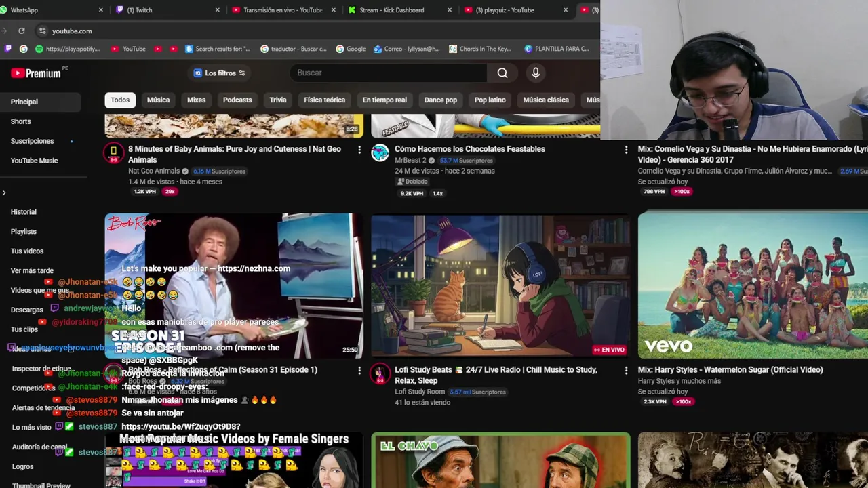Viewport: 868px width, 488px height.
Task: Open the Nat Geo Animals channel avatar
Action: pyautogui.click(x=113, y=152)
